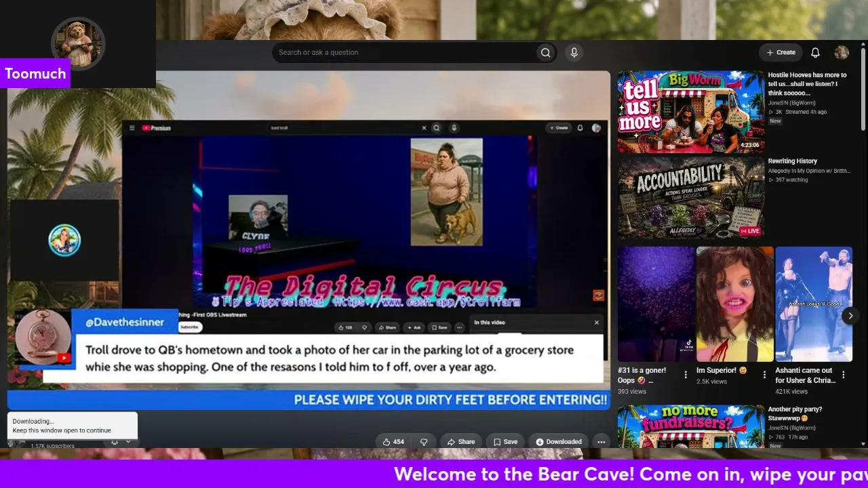Click the search icon inside the embedded video
The image size is (868, 488).
pos(437,128)
